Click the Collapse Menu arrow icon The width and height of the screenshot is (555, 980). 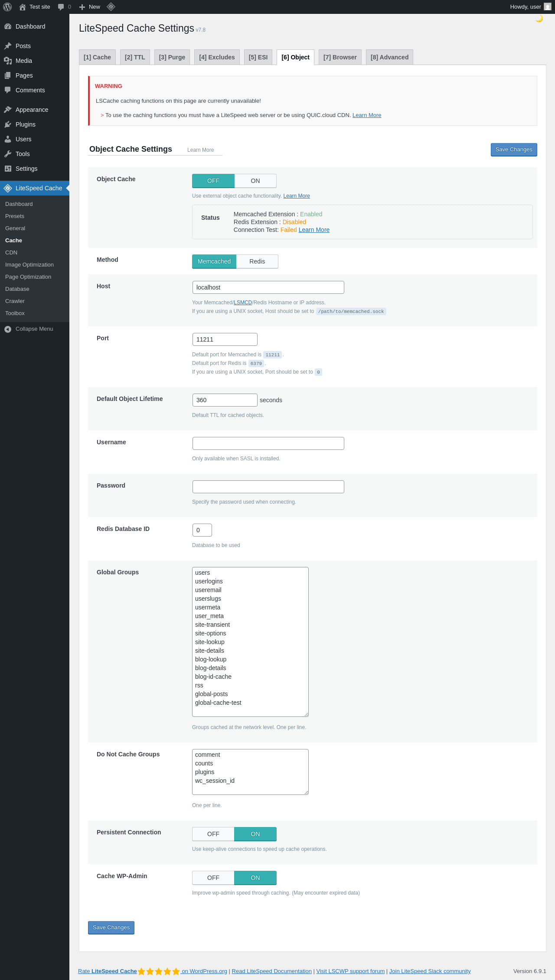click(8, 329)
